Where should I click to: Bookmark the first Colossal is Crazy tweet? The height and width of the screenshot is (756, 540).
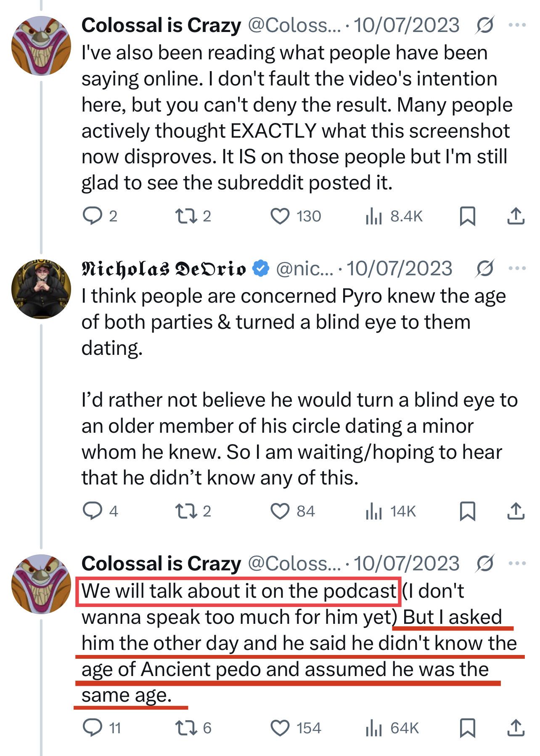coord(467,216)
